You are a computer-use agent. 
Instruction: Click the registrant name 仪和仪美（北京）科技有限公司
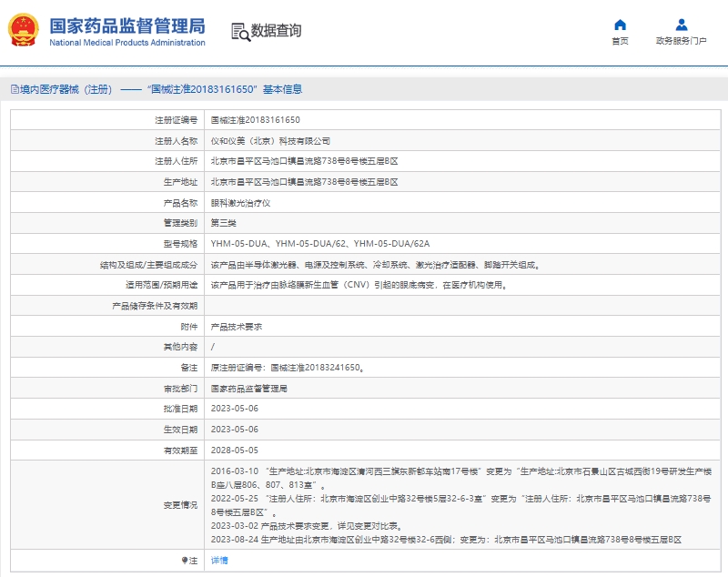(270, 141)
